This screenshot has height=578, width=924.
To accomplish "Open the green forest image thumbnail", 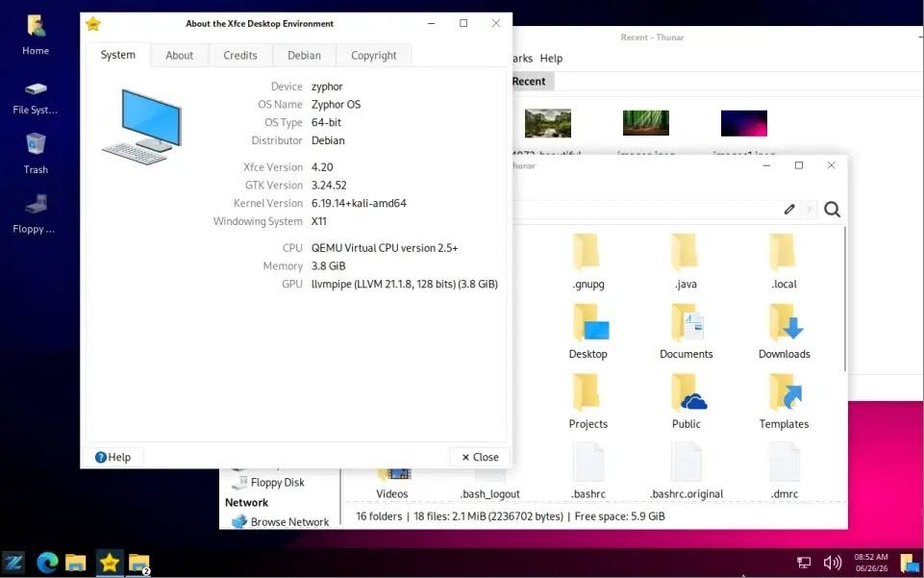I will 646,123.
